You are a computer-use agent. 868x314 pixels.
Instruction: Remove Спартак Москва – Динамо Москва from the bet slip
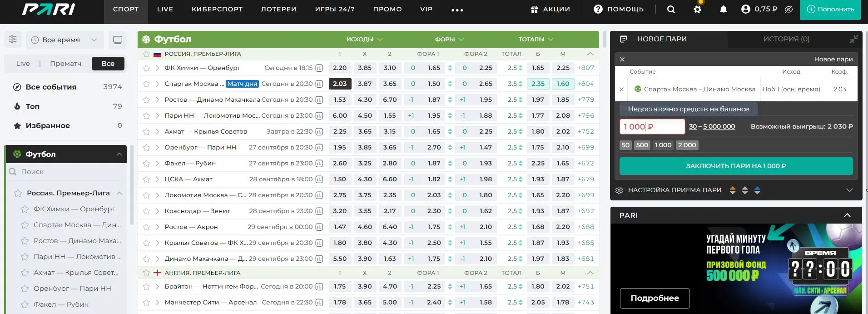pos(621,90)
